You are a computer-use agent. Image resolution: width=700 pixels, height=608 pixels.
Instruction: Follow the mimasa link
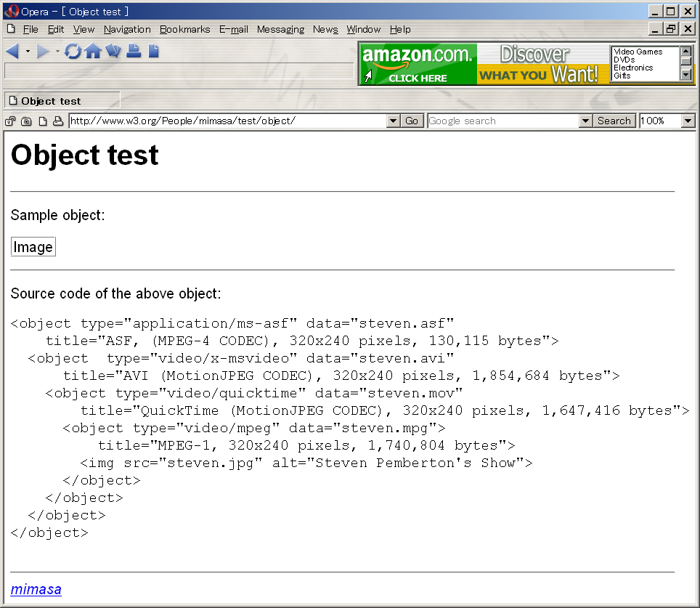coord(36,589)
